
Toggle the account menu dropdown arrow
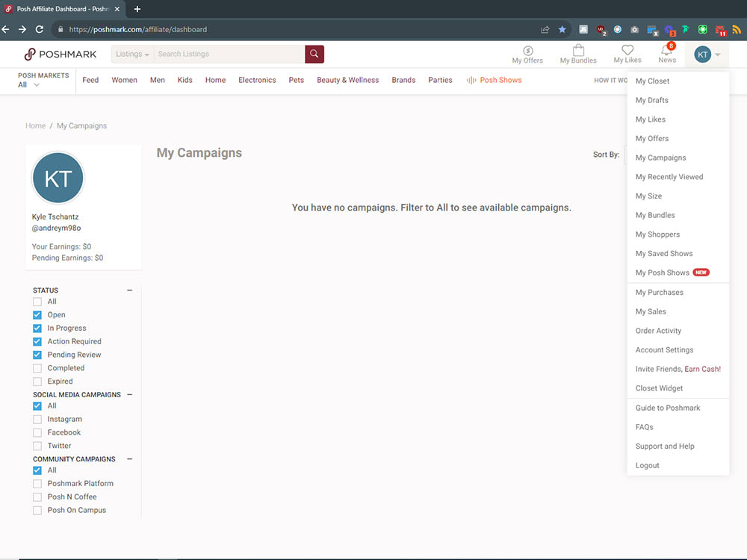[717, 55]
